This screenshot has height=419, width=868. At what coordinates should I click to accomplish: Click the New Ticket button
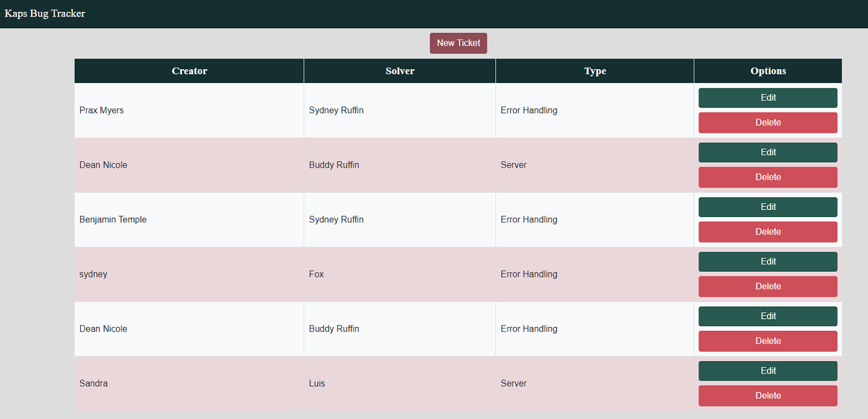coord(458,43)
